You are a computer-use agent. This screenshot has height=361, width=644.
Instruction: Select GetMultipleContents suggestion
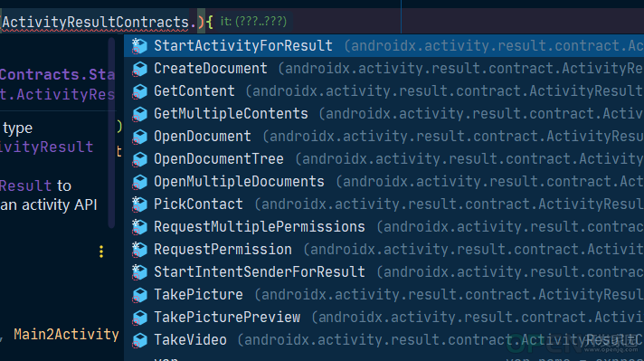(x=384, y=113)
